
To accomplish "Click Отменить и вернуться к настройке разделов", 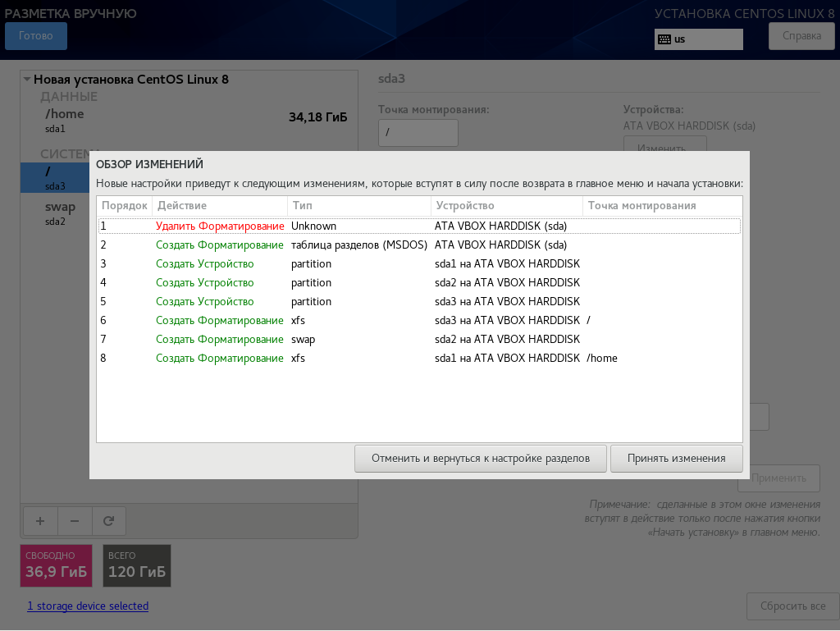I will point(481,459).
